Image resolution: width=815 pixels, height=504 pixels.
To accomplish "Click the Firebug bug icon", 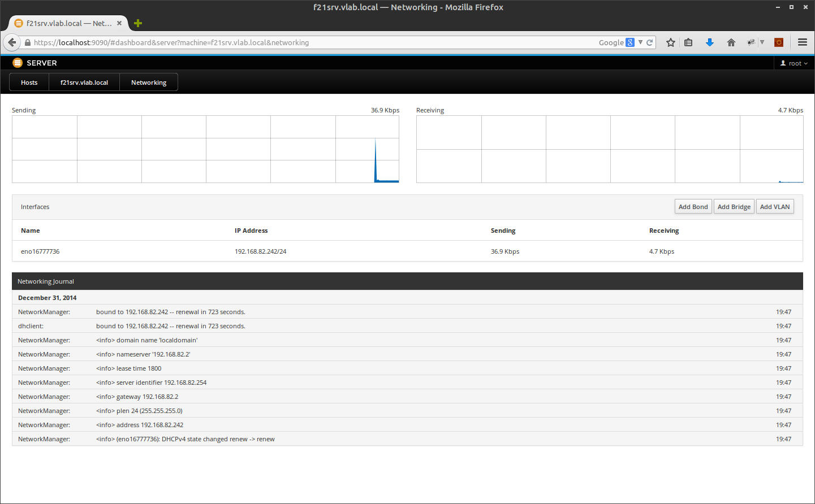I will tap(751, 42).
